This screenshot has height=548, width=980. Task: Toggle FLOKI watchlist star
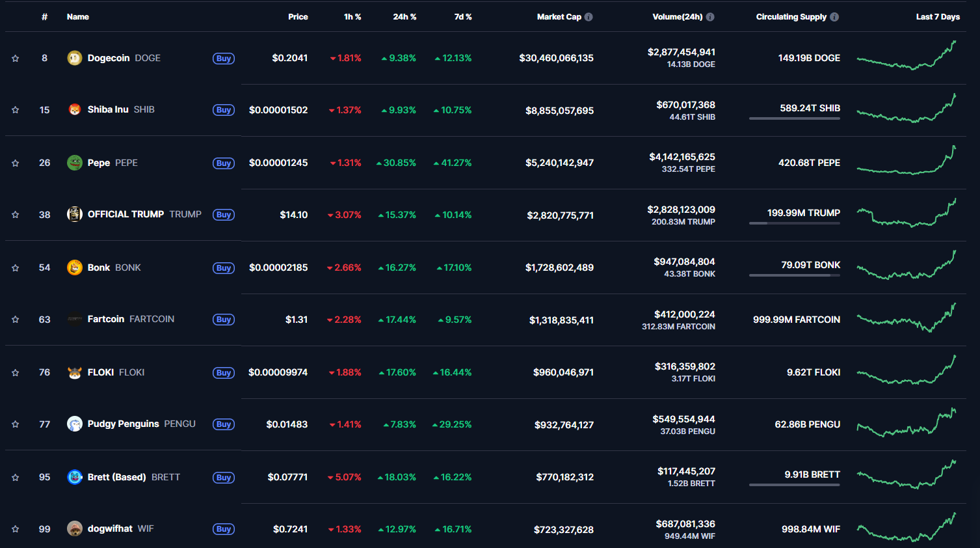click(x=15, y=373)
